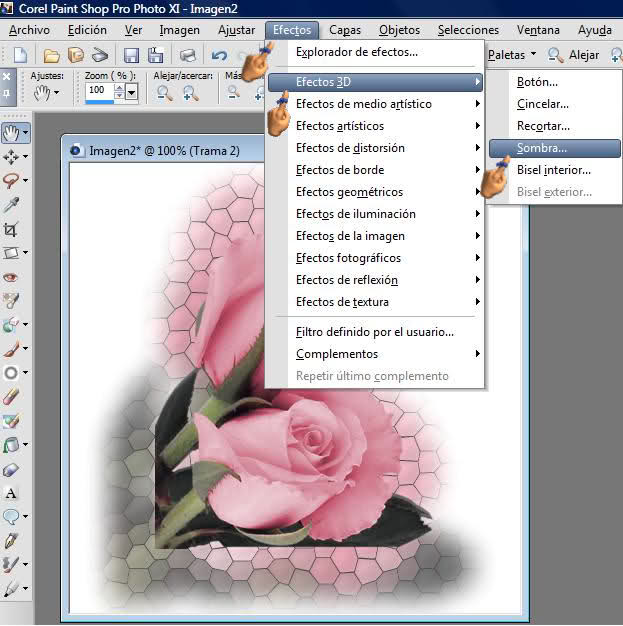The height and width of the screenshot is (626, 623).
Task: Open the Capas menu
Action: (345, 30)
